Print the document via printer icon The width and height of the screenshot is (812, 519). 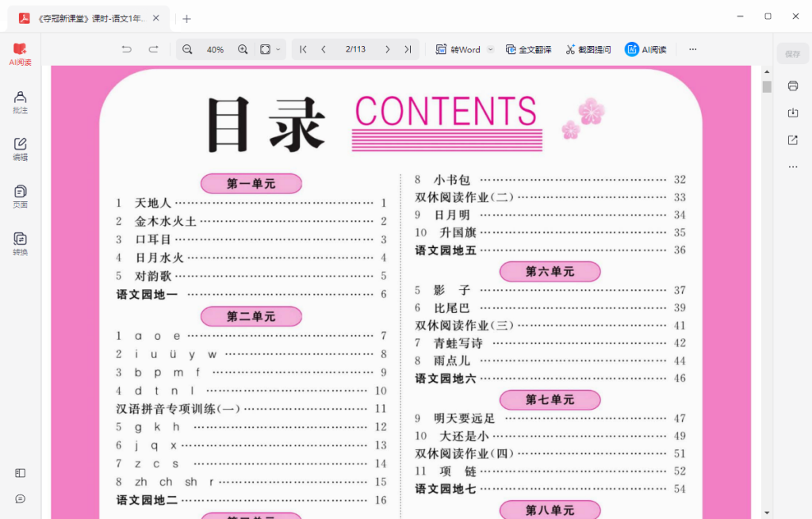793,86
